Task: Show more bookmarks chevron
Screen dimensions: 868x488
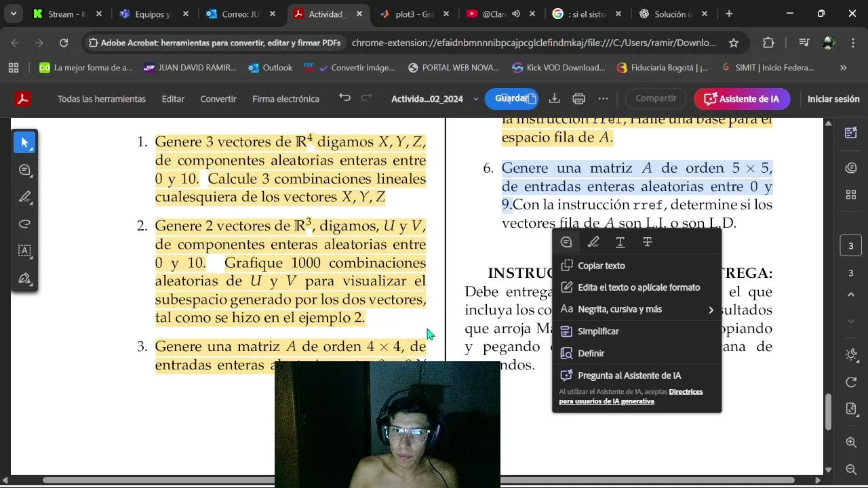Action: pos(843,68)
